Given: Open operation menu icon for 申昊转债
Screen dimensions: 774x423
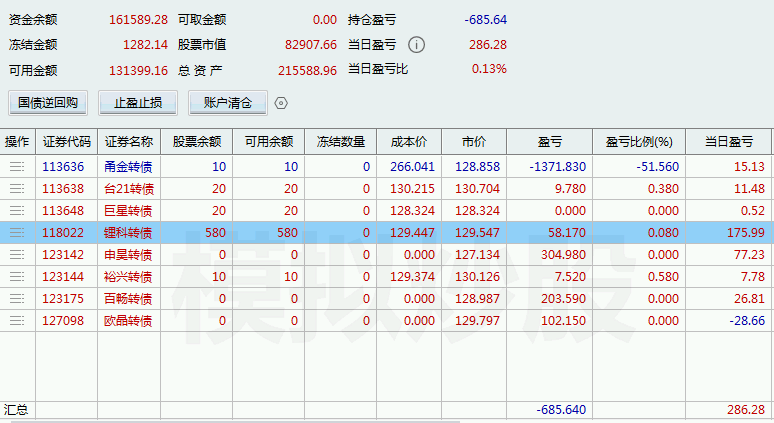Looking at the screenshot, I should pyautogui.click(x=17, y=254).
